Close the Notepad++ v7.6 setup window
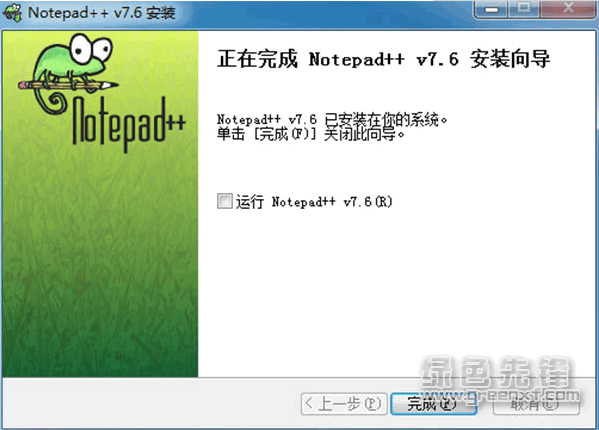This screenshot has height=430, width=599. [568, 9]
